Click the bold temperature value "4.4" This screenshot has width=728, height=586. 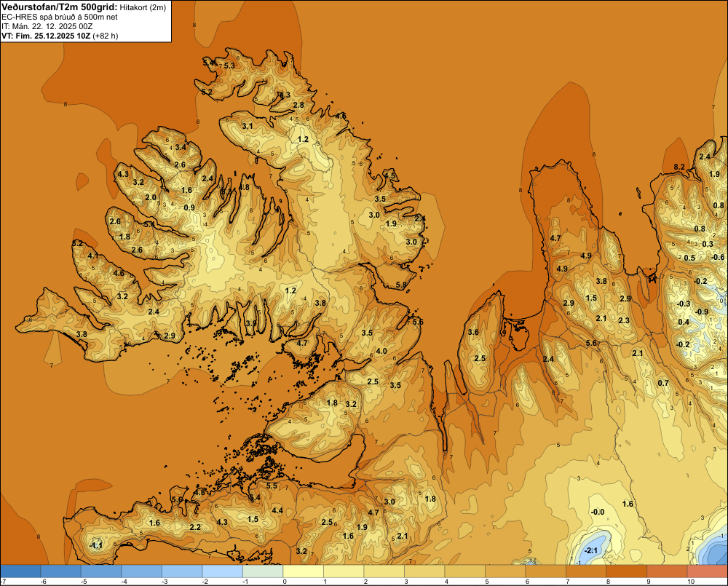(x=277, y=510)
